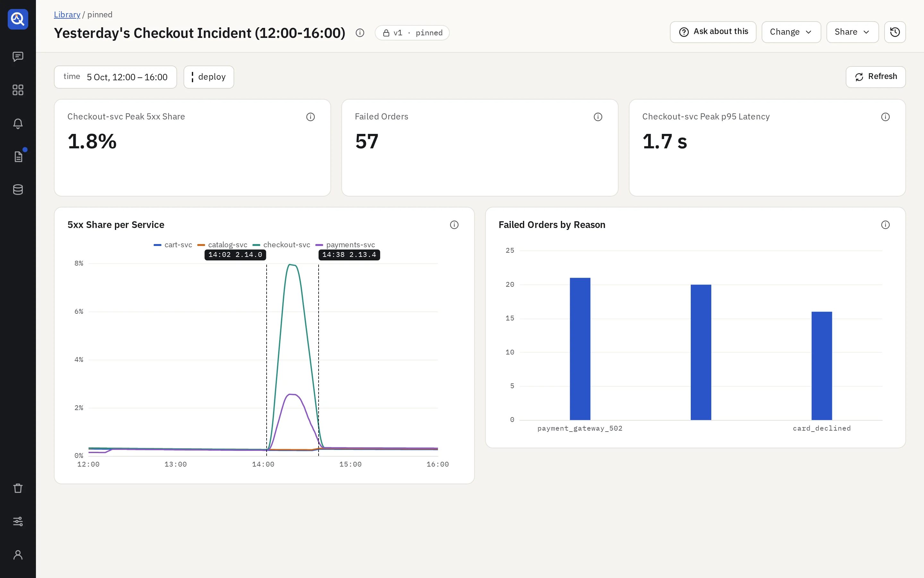Click the v1 pinned version badge

pyautogui.click(x=412, y=33)
